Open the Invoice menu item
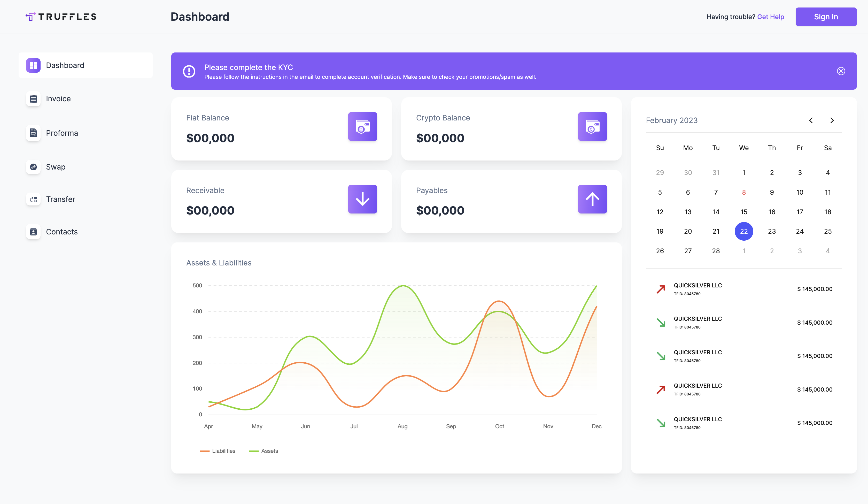Screen dimensions: 868x504 pos(58,99)
